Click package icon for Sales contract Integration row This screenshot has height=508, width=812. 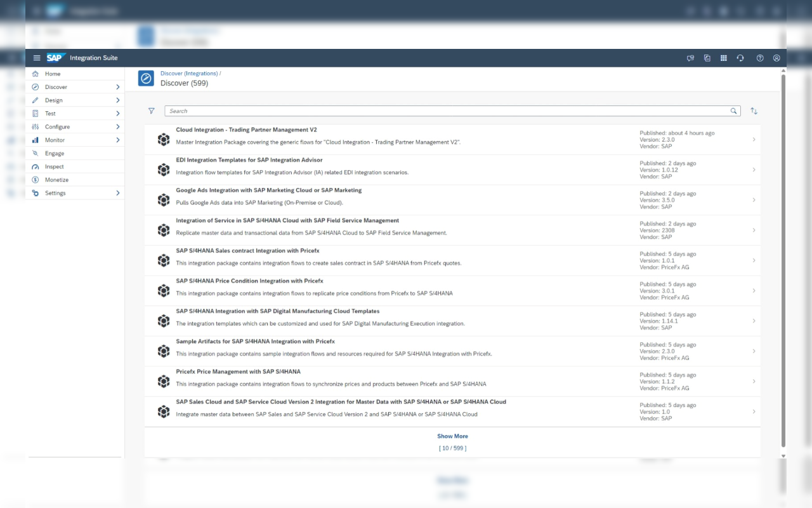point(164,260)
